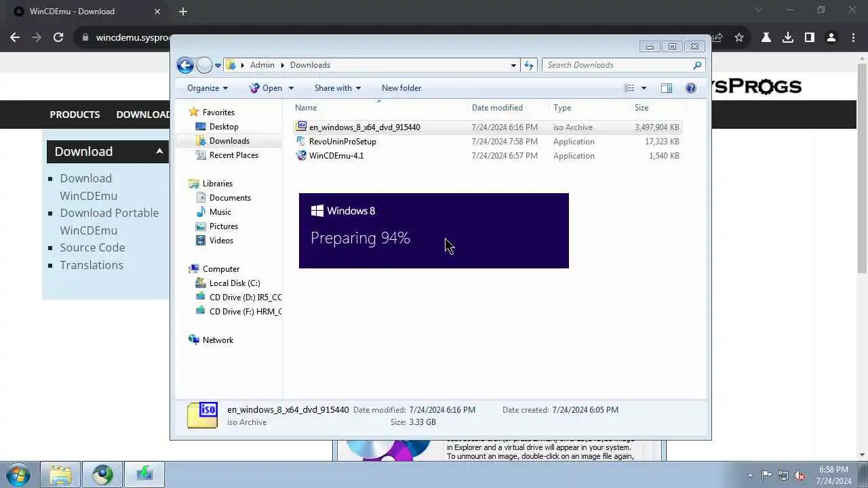Expand the view options dropdown arrow
Viewport: 868px width, 488px height.
tap(644, 88)
